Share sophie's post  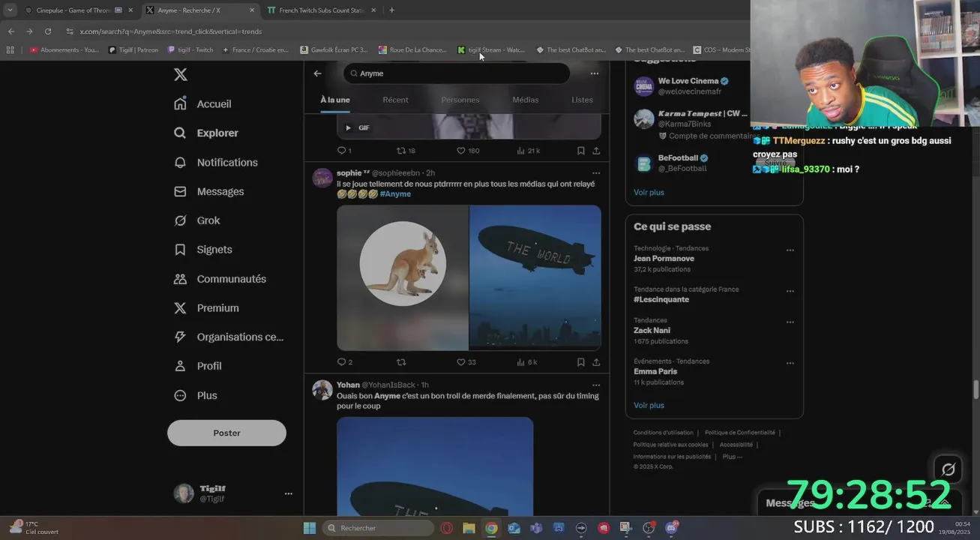pos(596,362)
